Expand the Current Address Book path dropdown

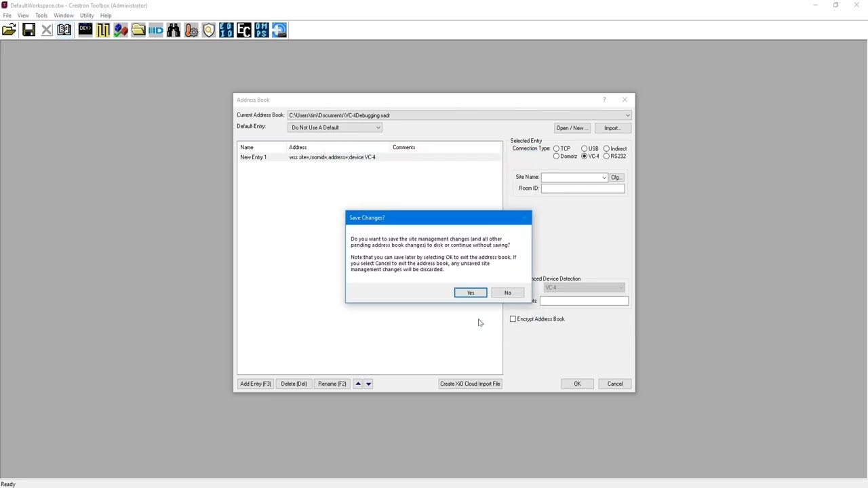[627, 115]
